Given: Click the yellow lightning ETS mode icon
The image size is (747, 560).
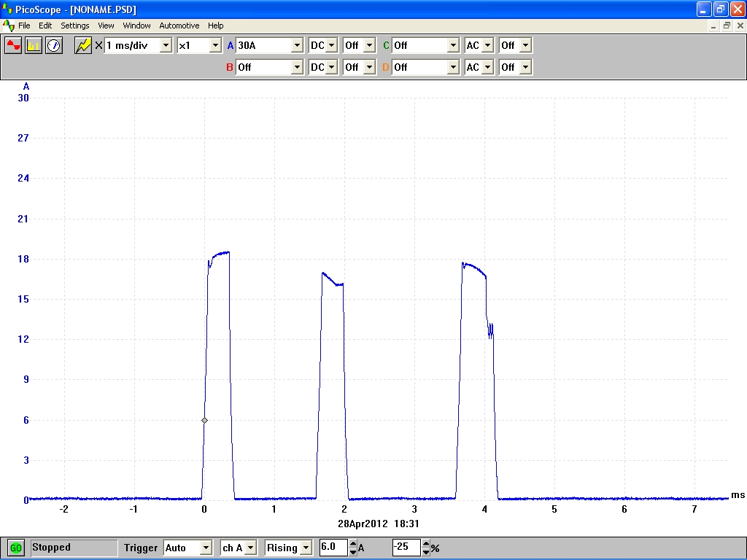Looking at the screenshot, I should [83, 45].
